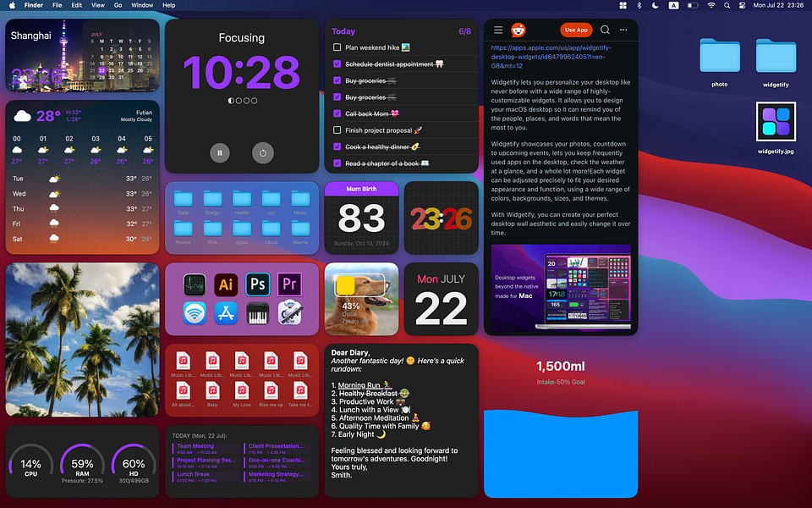Uncheck Cook a healthy dinner task
Screen dimensions: 812x508
pyautogui.click(x=337, y=146)
